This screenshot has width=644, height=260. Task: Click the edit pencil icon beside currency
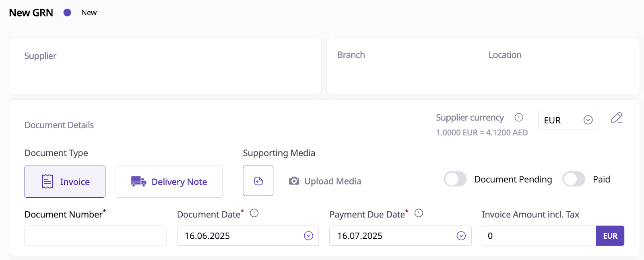616,118
